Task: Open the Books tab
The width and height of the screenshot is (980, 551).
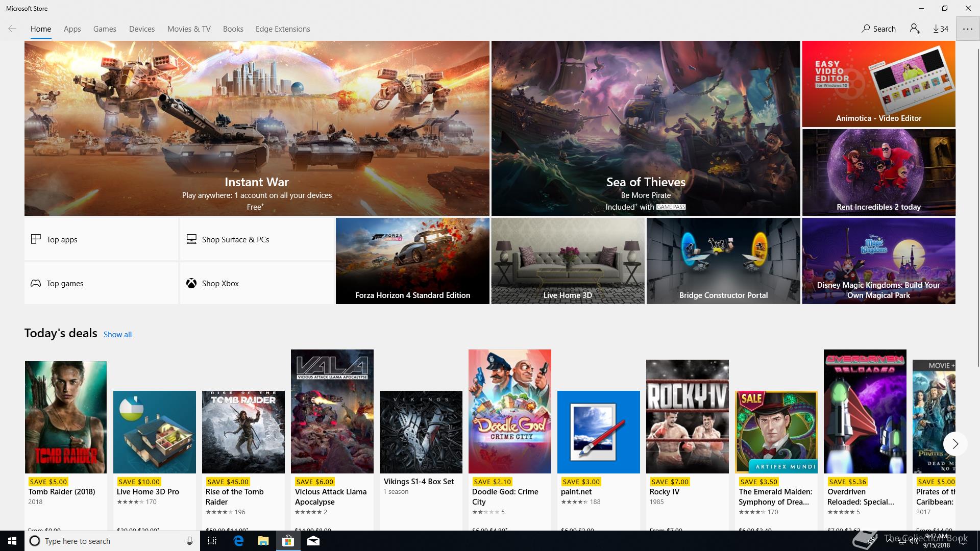Action: [x=233, y=29]
